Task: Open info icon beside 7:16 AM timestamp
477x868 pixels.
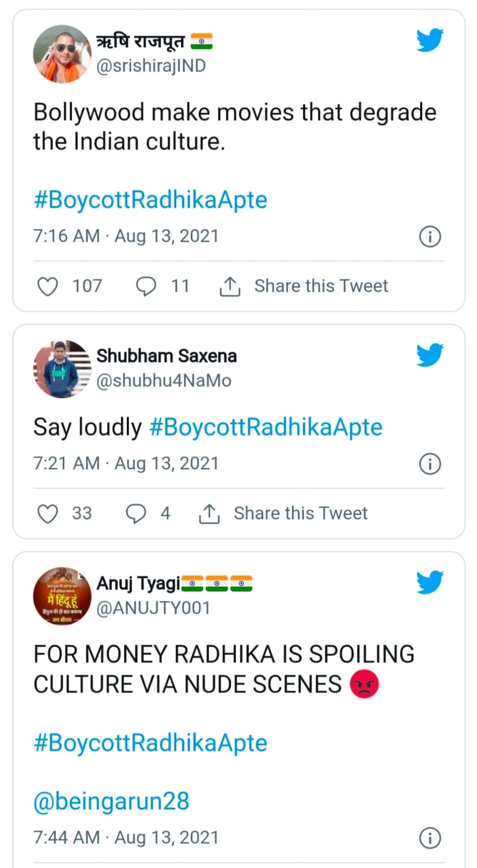Action: click(430, 237)
